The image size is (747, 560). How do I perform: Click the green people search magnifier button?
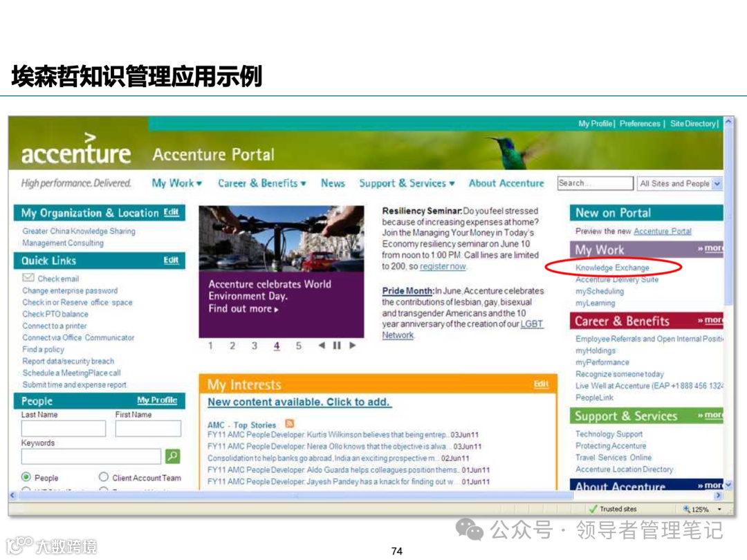(x=172, y=456)
